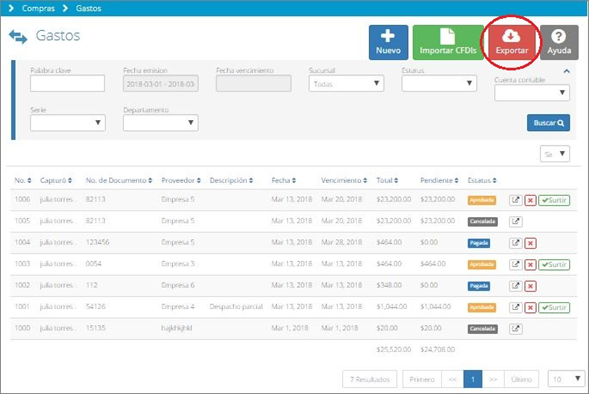Click the Despacho parcial description
Screen dimensions: 589x394
click(x=236, y=306)
